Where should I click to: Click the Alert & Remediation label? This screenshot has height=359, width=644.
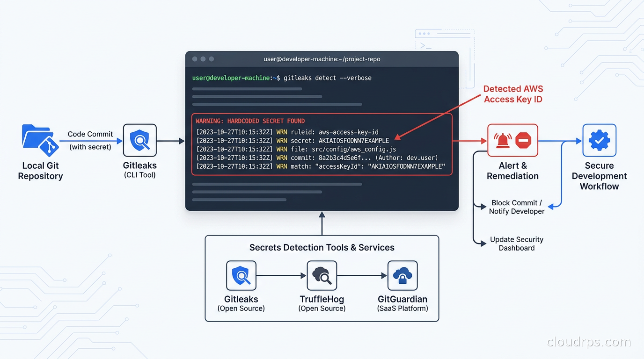[x=512, y=171]
